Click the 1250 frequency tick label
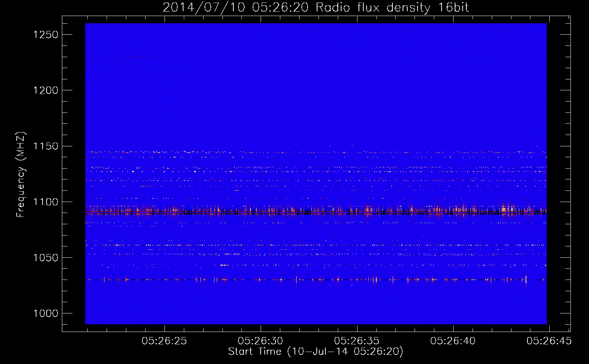Image resolution: width=589 pixels, height=364 pixels. pos(46,35)
